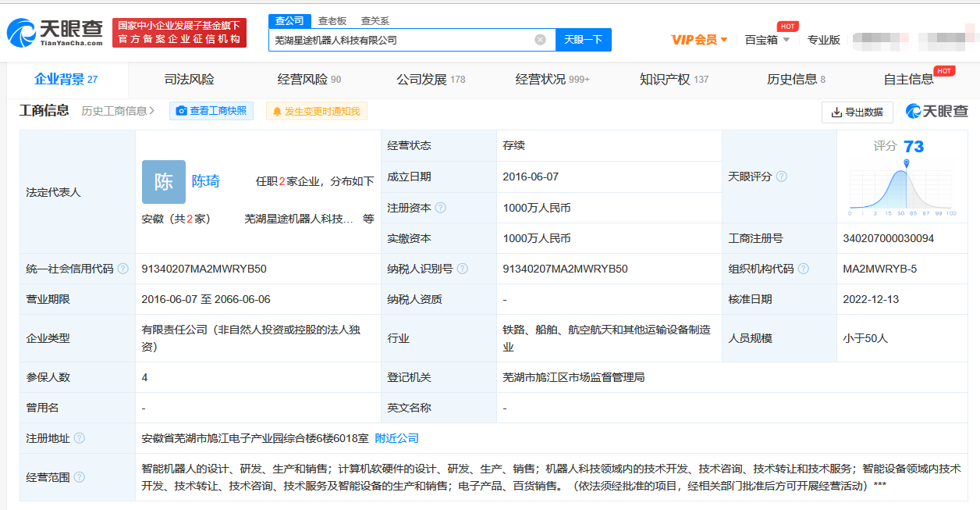Click 行业 value 铁路、船舶、航空航天
Image resolution: width=980 pixels, height=510 pixels.
pyautogui.click(x=606, y=338)
